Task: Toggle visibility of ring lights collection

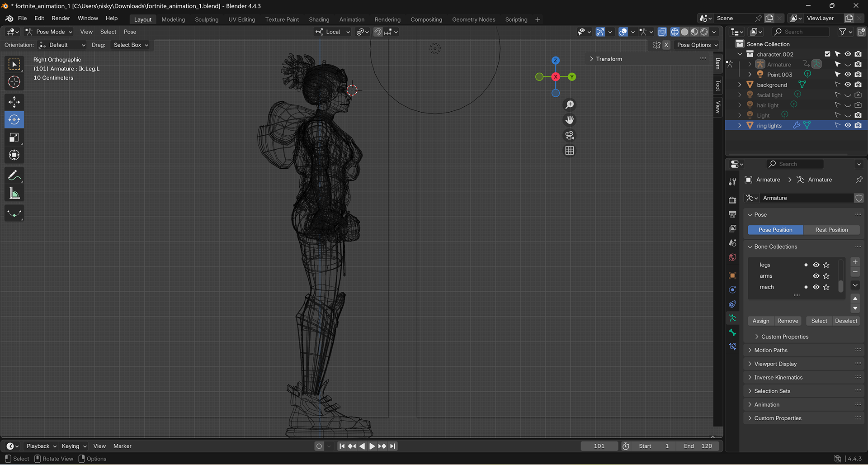Action: point(848,125)
